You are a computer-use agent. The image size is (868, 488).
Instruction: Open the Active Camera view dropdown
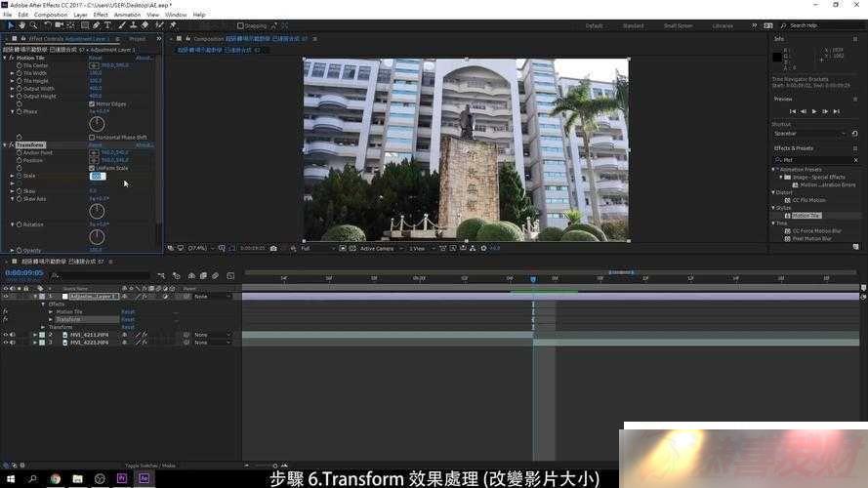click(x=381, y=249)
